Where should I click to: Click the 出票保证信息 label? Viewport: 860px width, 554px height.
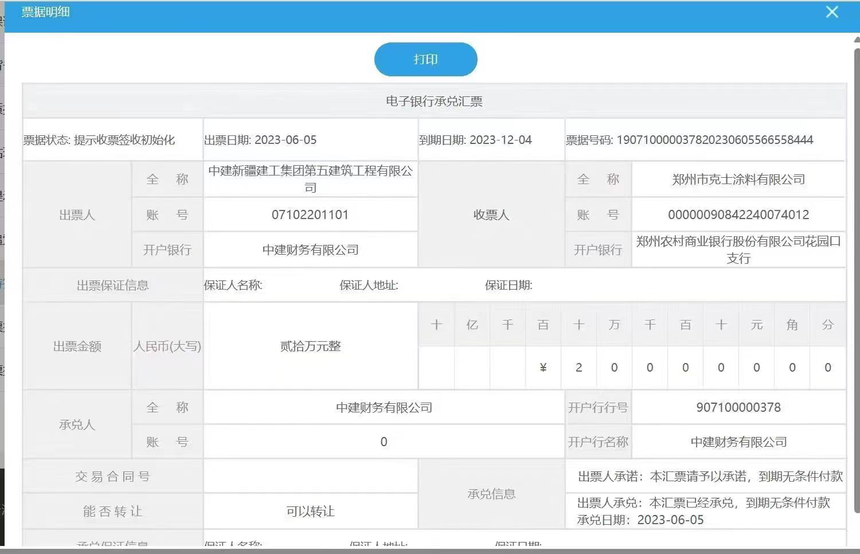112,285
